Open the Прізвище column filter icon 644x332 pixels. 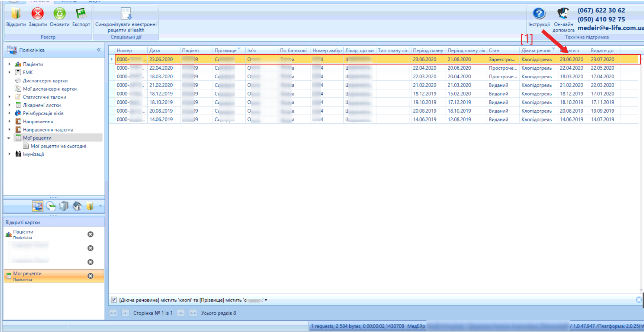click(239, 49)
